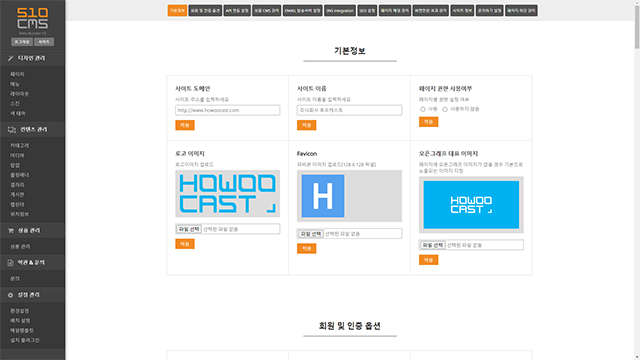Click the pencil icon beside 디자인 관리
Viewport: 640px width, 360px height.
(x=11, y=58)
